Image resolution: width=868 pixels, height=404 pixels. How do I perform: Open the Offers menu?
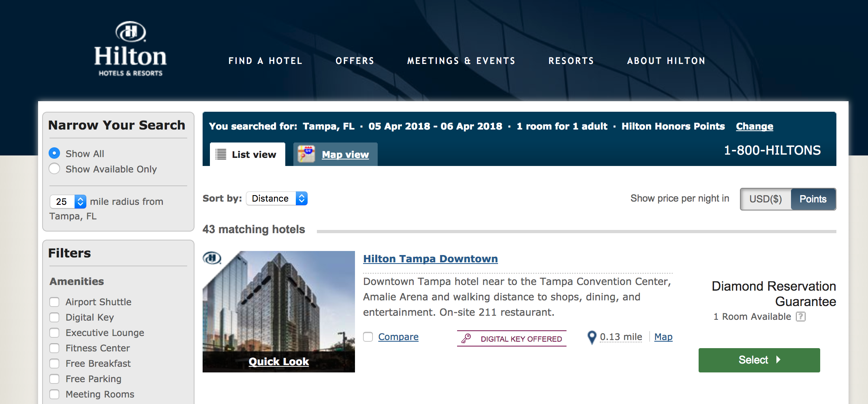coord(355,61)
